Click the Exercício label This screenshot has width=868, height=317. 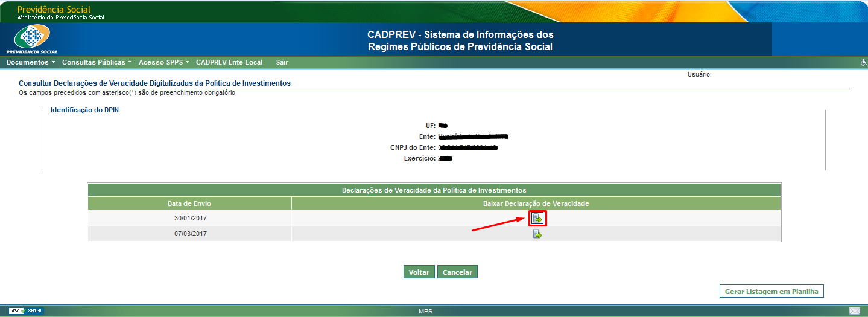tap(420, 158)
